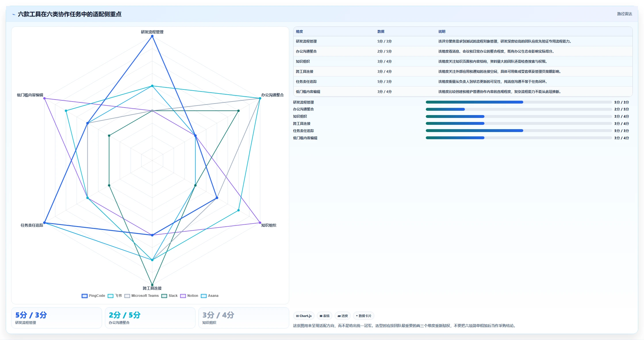Open the 5分 / 3分 研发流程管理 data card
Viewport: 644px width, 340px height.
[x=57, y=318]
